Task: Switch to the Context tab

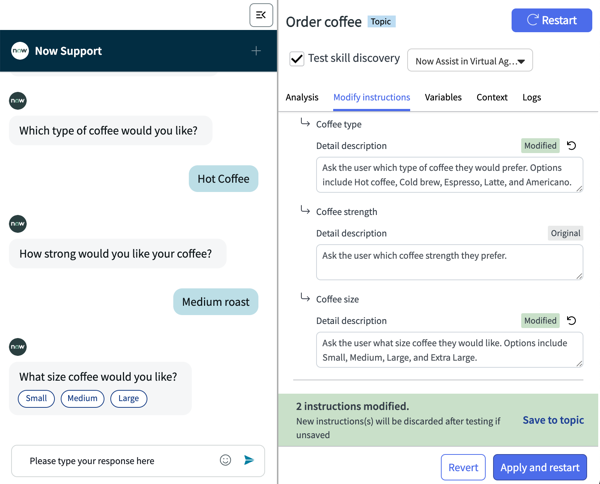Action: coord(492,98)
